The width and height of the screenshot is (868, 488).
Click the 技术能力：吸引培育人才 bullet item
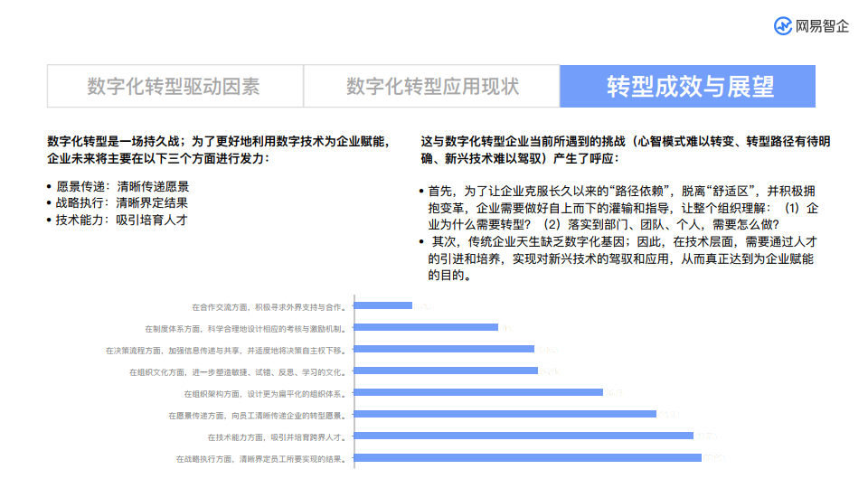[122, 219]
